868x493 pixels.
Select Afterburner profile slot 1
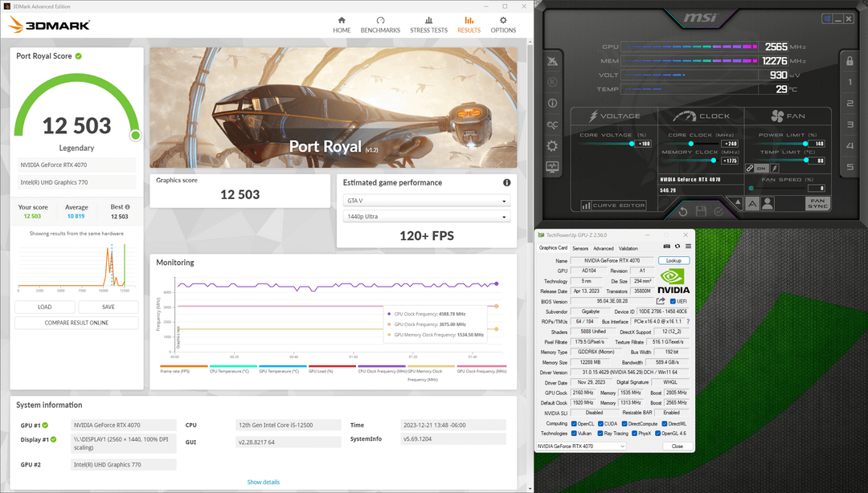[850, 82]
